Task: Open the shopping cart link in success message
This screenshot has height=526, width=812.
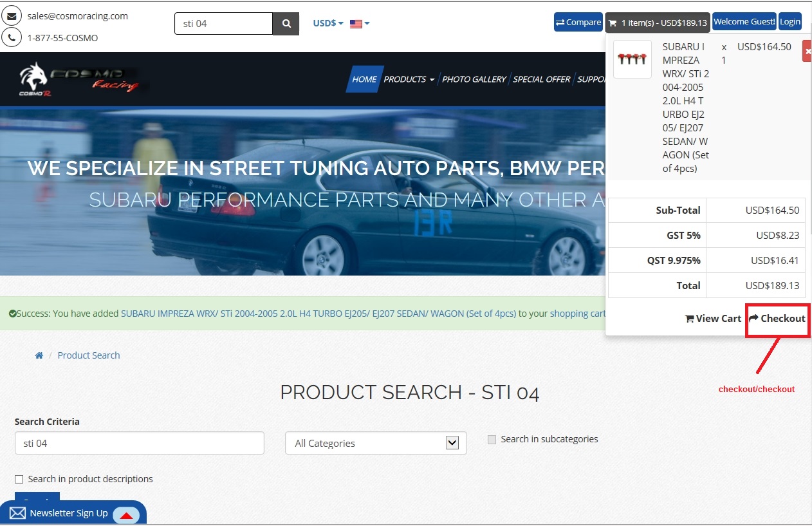Action: coord(578,314)
